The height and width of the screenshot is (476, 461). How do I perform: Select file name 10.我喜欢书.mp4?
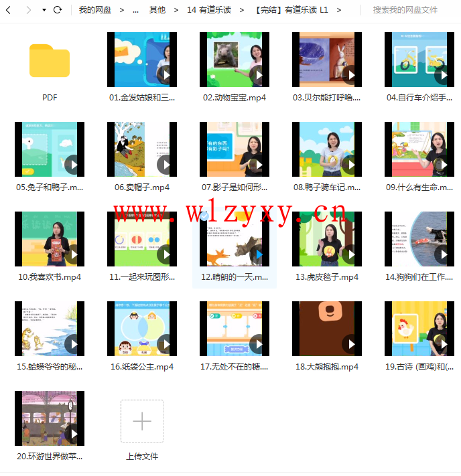click(x=50, y=277)
